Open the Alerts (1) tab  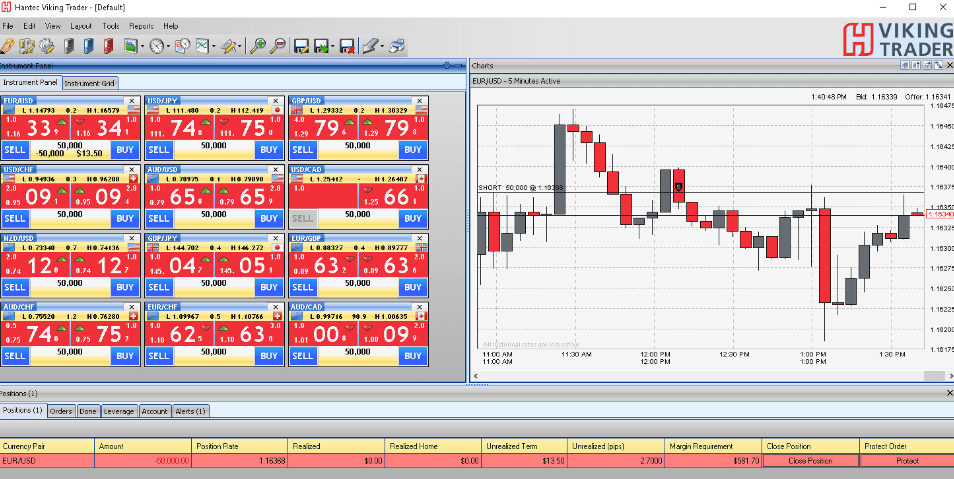191,411
